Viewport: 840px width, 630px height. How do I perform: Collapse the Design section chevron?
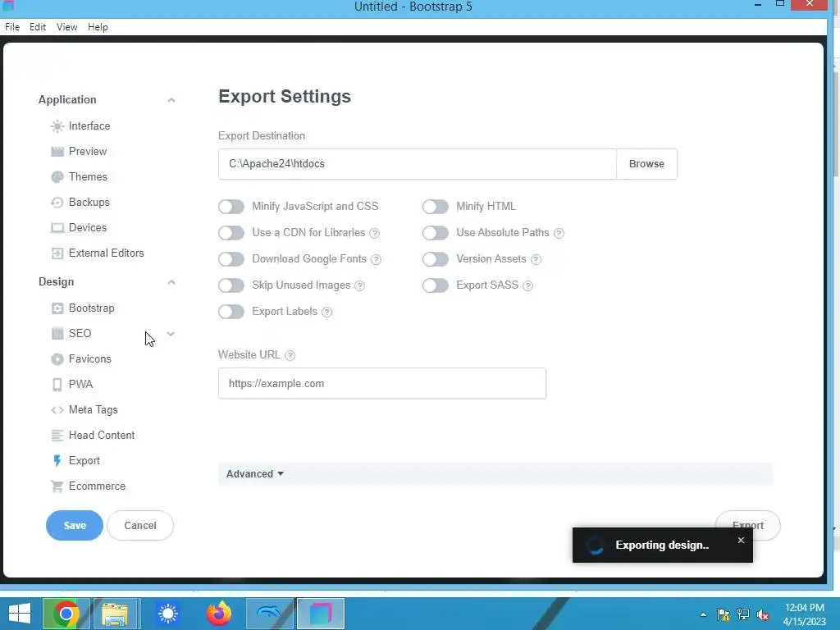171,282
